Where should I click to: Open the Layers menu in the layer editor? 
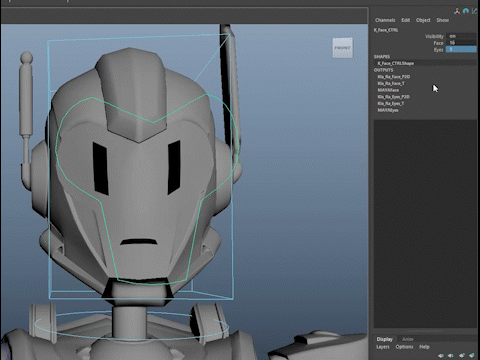[x=383, y=347]
